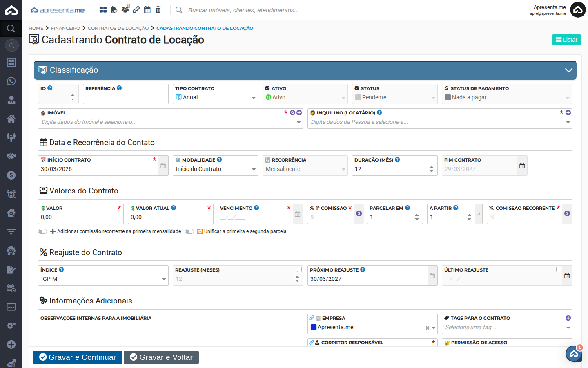Open the Tipo Contrato dropdown

click(215, 97)
